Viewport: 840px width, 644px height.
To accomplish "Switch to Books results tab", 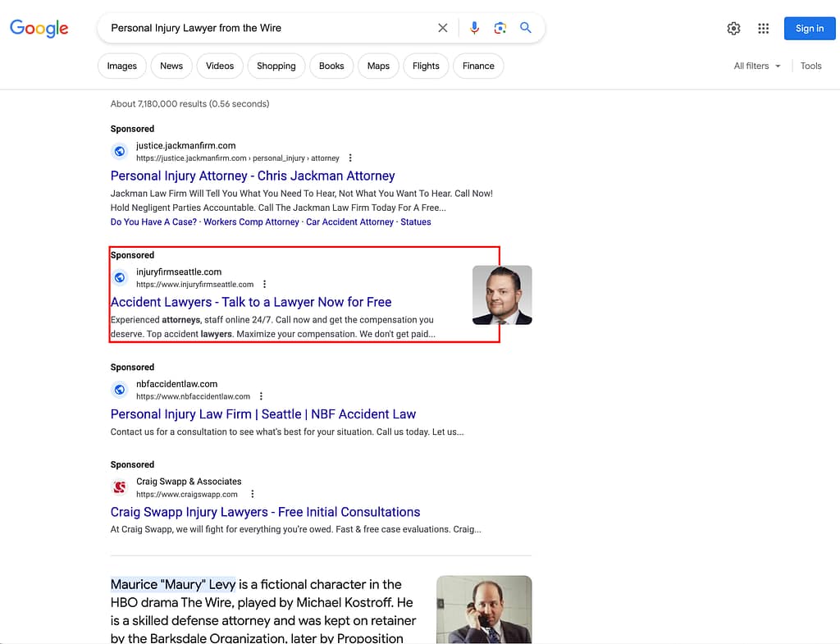I will 331,66.
